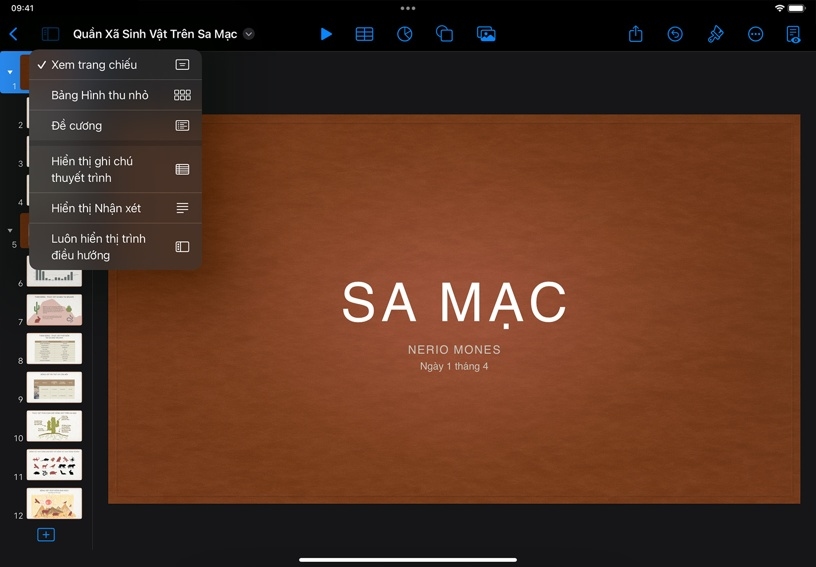
Task: Collapse the slide 5 group triangle
Action: (x=10, y=230)
